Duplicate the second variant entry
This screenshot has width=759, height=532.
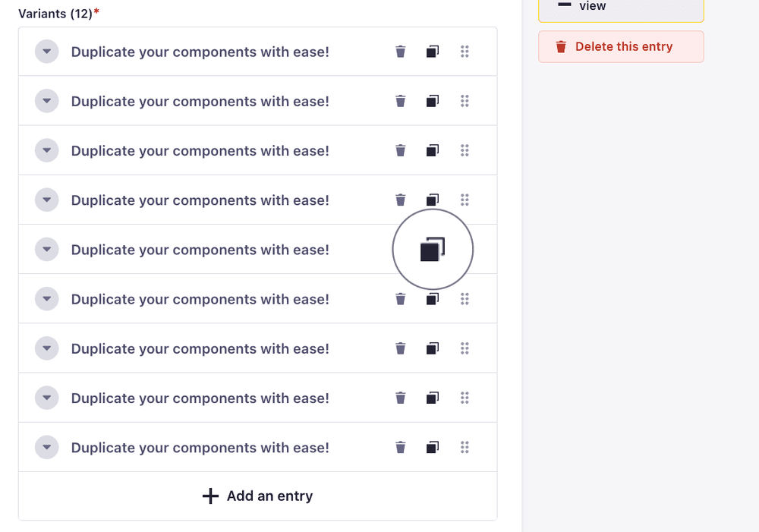[432, 101]
